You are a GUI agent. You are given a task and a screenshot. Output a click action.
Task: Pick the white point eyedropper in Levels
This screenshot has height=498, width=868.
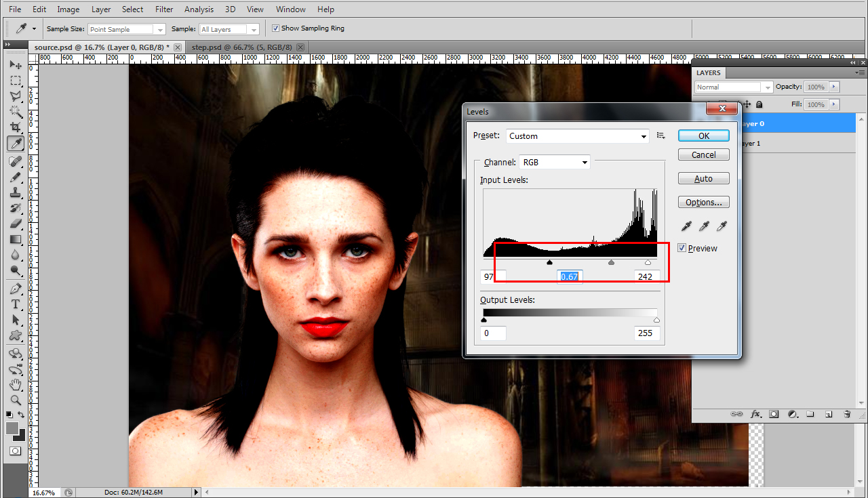(x=722, y=226)
